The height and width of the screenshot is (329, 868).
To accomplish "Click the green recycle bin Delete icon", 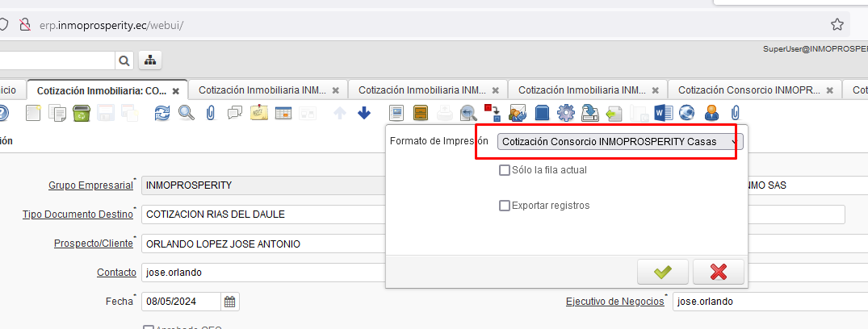I will [x=82, y=113].
